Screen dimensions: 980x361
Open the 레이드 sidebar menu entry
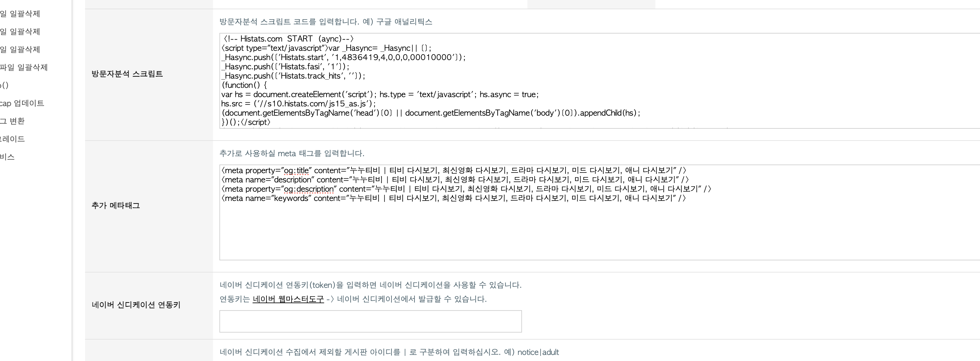tap(12, 139)
